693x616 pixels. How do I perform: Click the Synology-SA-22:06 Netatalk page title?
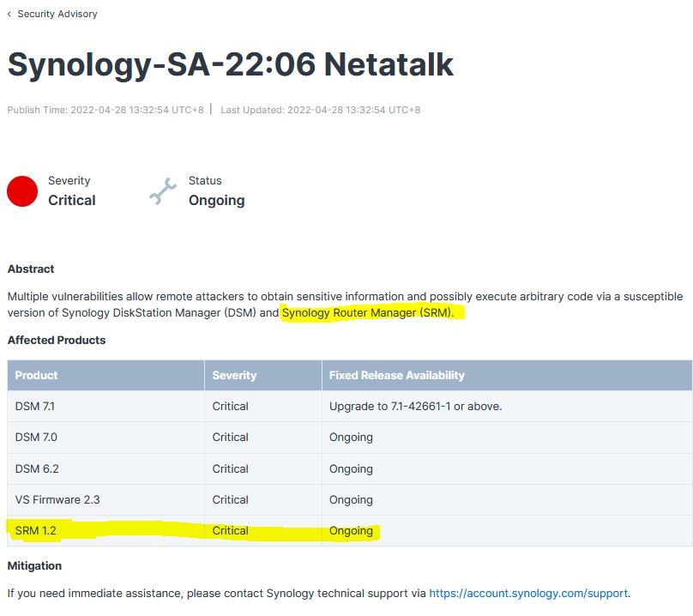tap(230, 64)
